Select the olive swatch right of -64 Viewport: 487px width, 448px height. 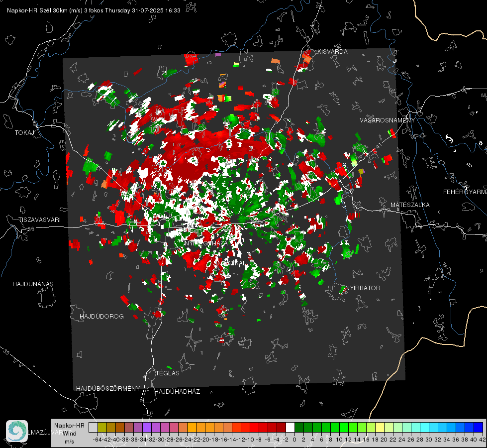(102, 427)
